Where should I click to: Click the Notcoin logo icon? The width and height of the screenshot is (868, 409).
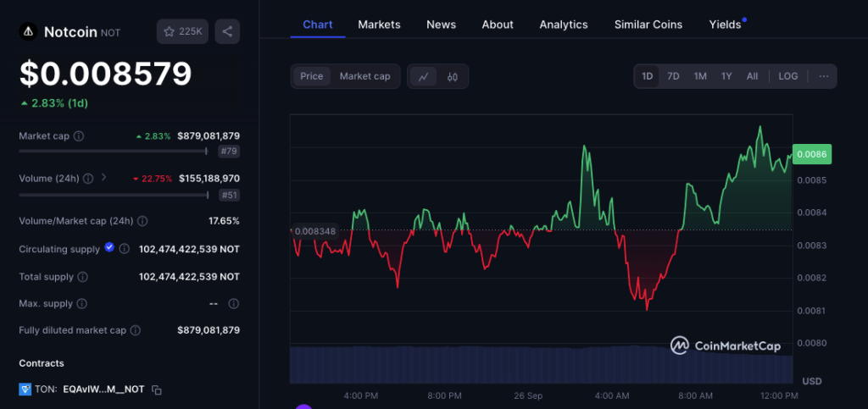[28, 31]
